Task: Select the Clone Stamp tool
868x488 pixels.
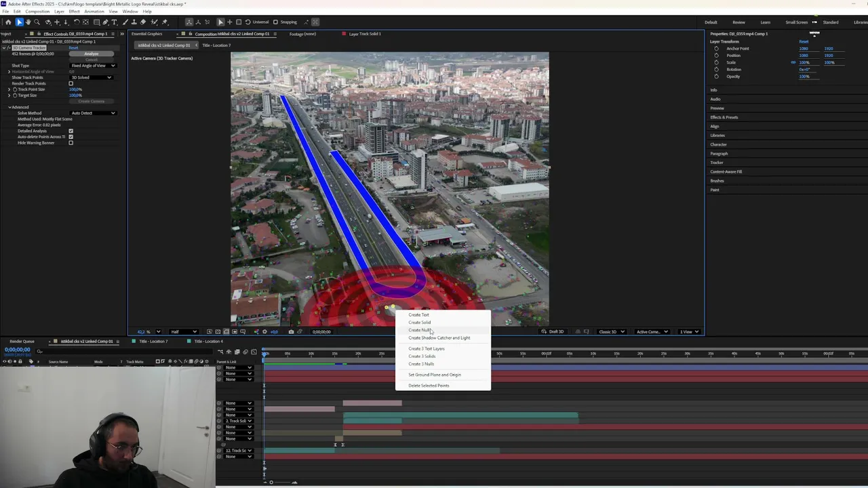Action: (x=133, y=22)
